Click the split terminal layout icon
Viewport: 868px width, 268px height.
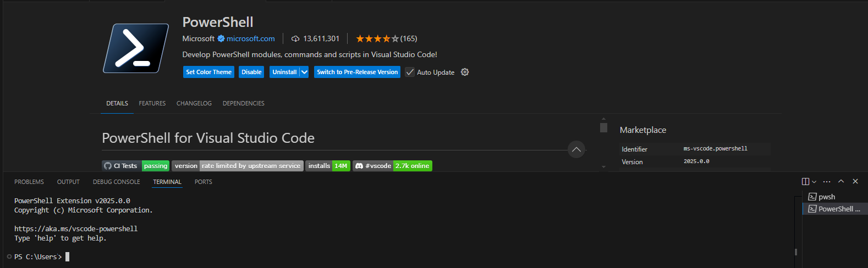pyautogui.click(x=805, y=182)
